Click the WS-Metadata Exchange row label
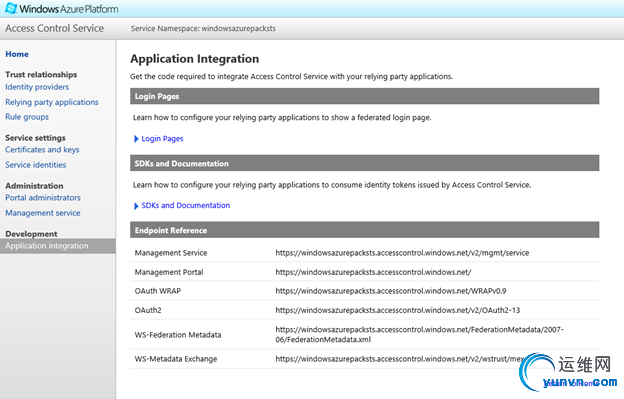This screenshot has width=624, height=399. tap(176, 359)
